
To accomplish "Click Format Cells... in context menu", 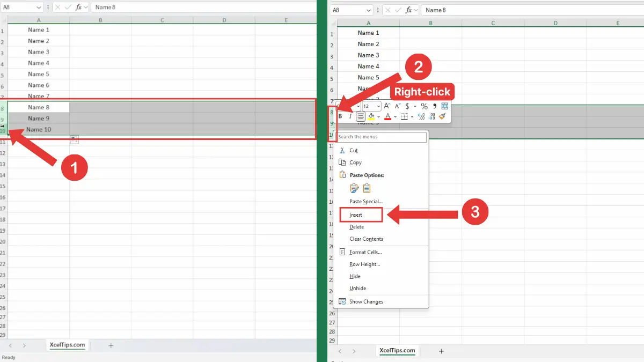I will click(x=365, y=252).
